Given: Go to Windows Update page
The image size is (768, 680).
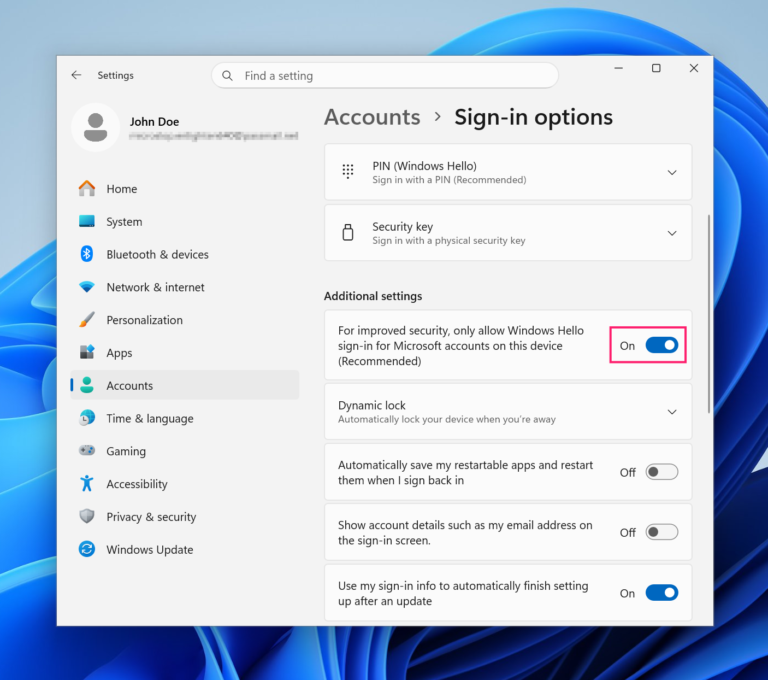Looking at the screenshot, I should pyautogui.click(x=185, y=550).
